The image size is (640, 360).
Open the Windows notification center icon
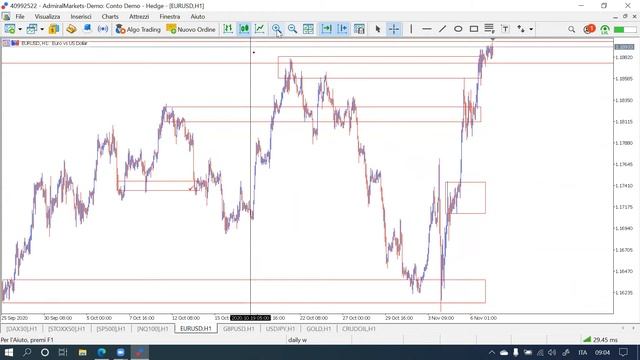tap(623, 352)
